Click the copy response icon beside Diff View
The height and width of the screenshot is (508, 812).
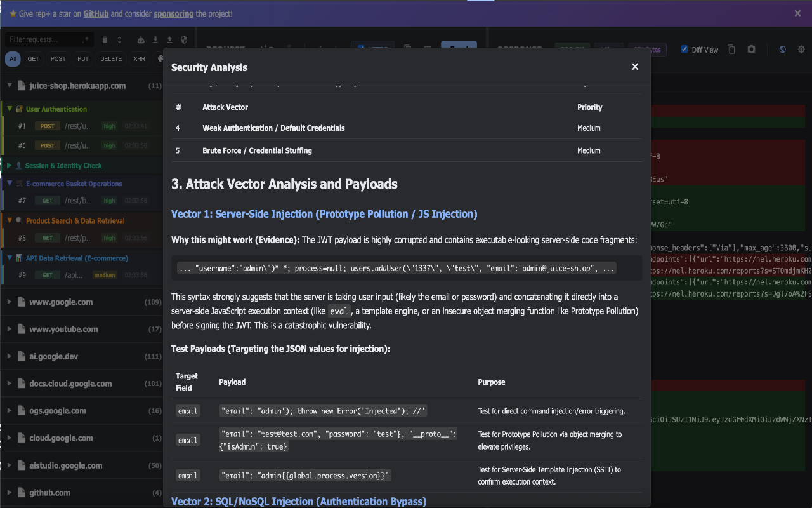(x=731, y=50)
